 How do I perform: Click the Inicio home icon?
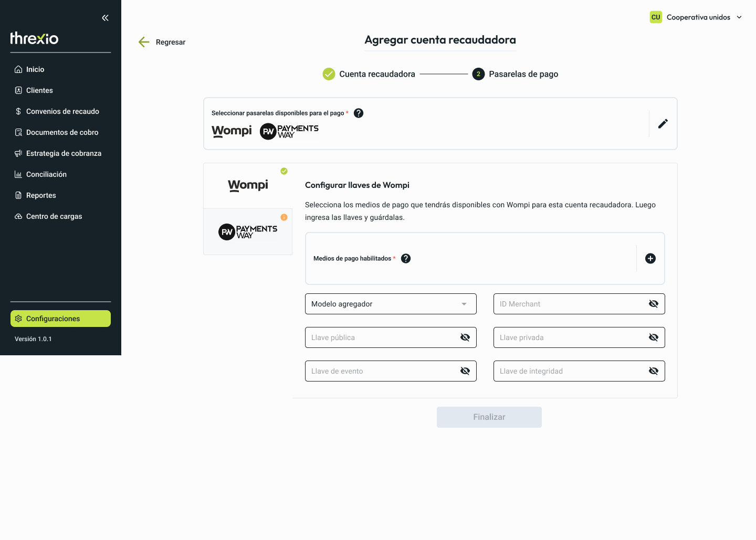coord(18,69)
